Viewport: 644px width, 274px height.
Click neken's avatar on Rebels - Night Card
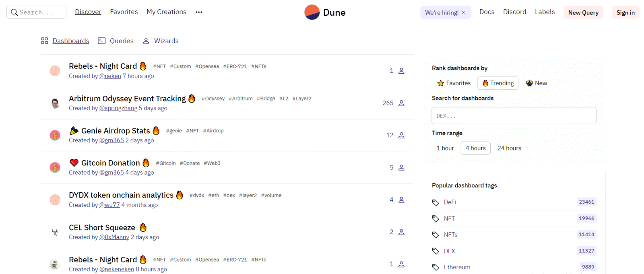point(55,71)
